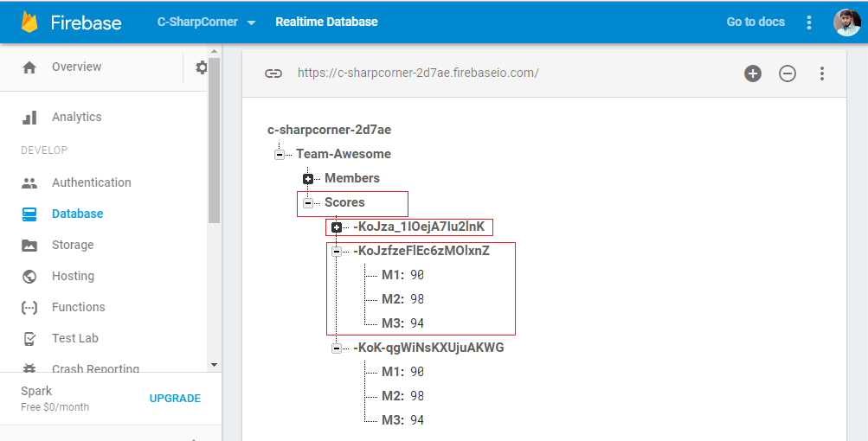Select the Team-Awesome node label
Image resolution: width=868 pixels, height=441 pixels.
(344, 154)
